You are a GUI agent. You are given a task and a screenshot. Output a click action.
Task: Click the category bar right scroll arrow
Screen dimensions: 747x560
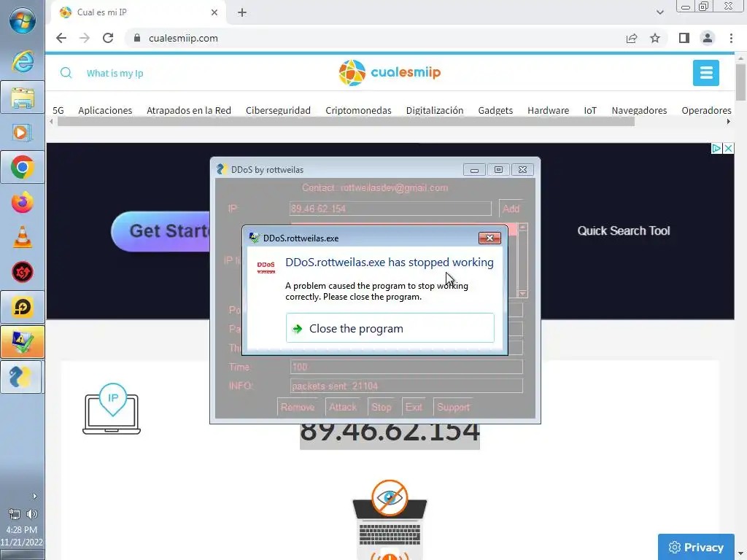pyautogui.click(x=729, y=122)
